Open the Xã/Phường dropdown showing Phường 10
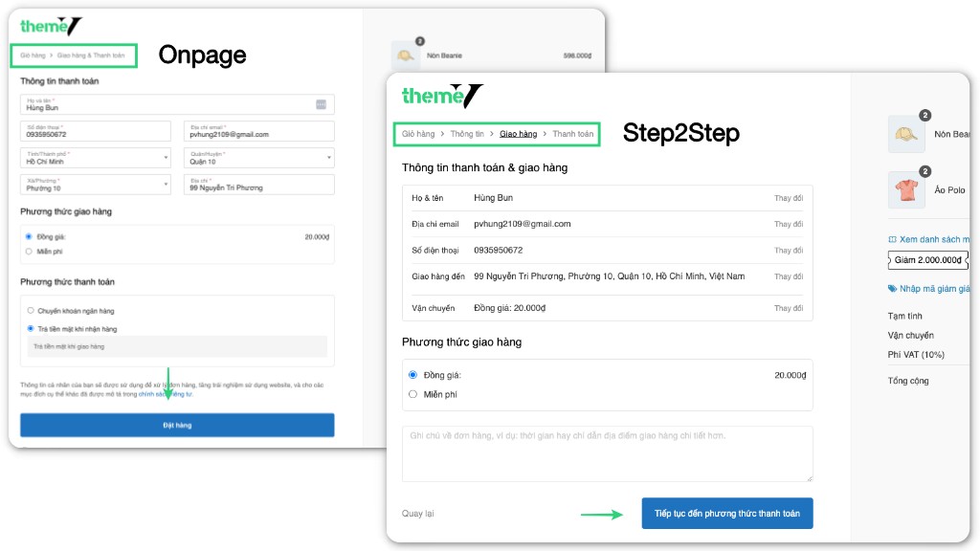Image resolution: width=980 pixels, height=551 pixels. [95, 185]
